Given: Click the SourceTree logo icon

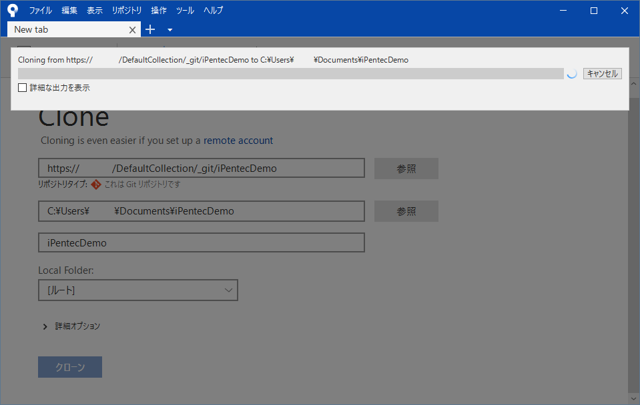Looking at the screenshot, I should point(13,10).
